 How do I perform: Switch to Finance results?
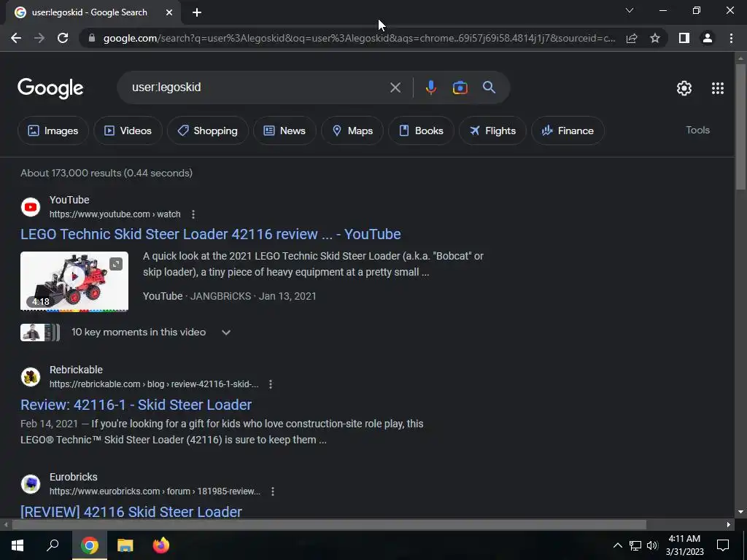(568, 131)
